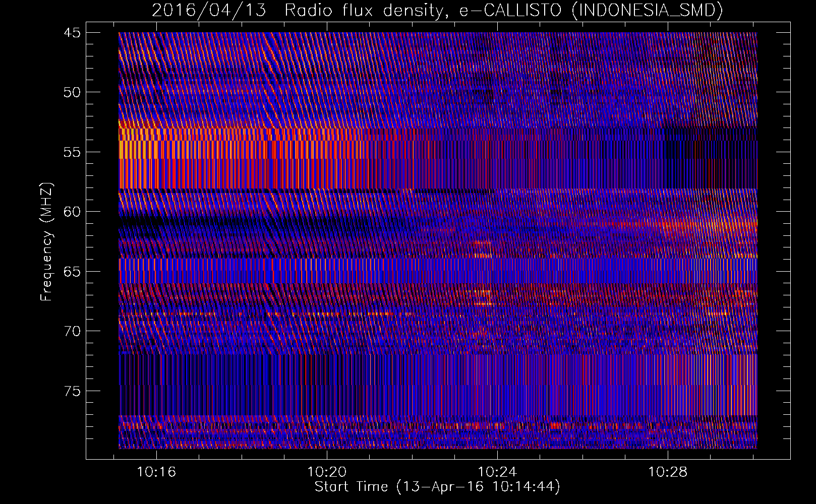
Task: Click the '65' frequency tick label
Action: (x=72, y=272)
